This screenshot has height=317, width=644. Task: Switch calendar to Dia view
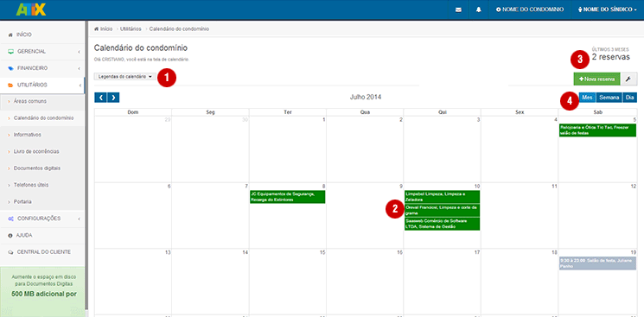(629, 98)
